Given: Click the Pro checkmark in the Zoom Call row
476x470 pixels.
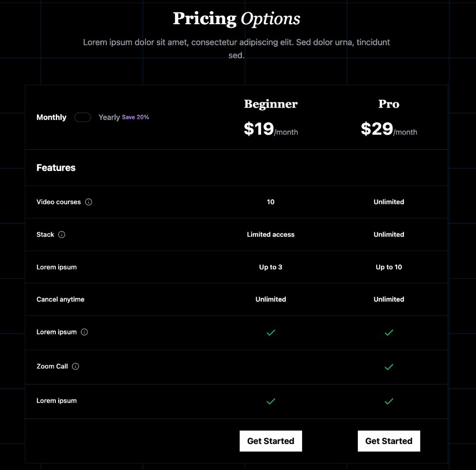Looking at the screenshot, I should point(389,367).
